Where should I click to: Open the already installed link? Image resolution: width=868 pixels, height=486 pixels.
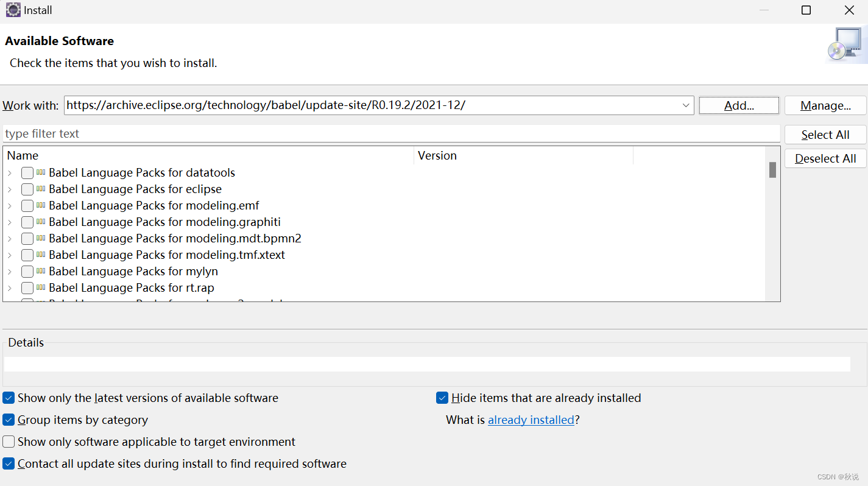pyautogui.click(x=531, y=420)
